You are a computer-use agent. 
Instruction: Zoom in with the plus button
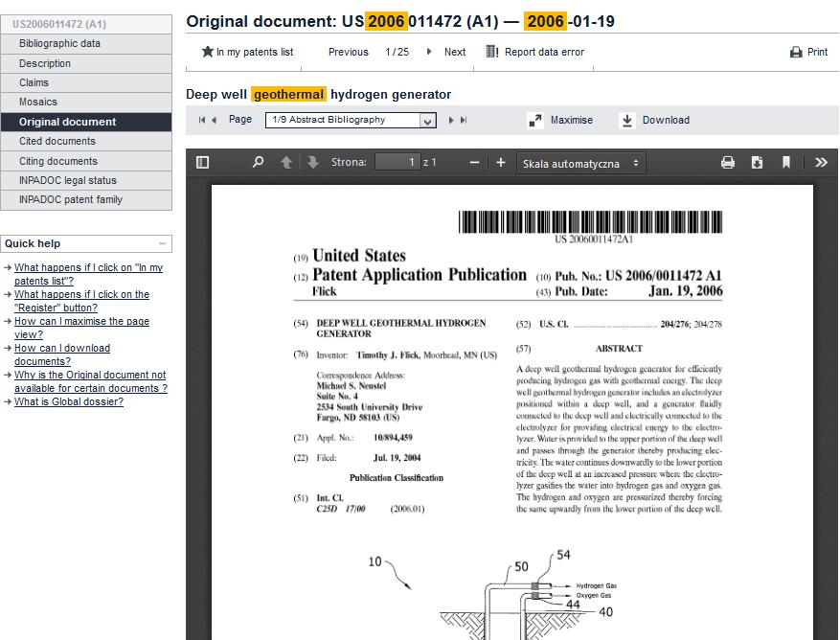(500, 163)
